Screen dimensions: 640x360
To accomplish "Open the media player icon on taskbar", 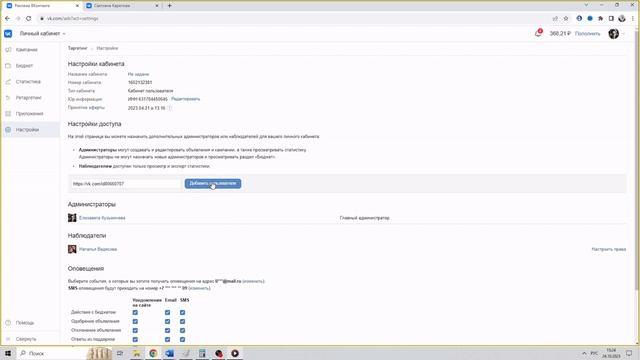I will tap(235, 353).
